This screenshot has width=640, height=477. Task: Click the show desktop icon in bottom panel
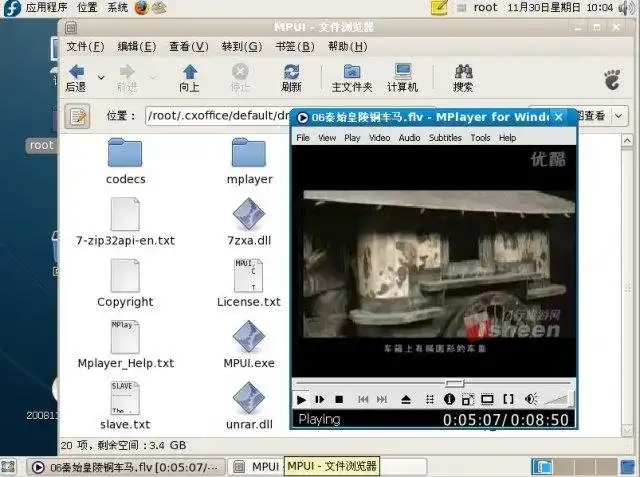click(9, 467)
